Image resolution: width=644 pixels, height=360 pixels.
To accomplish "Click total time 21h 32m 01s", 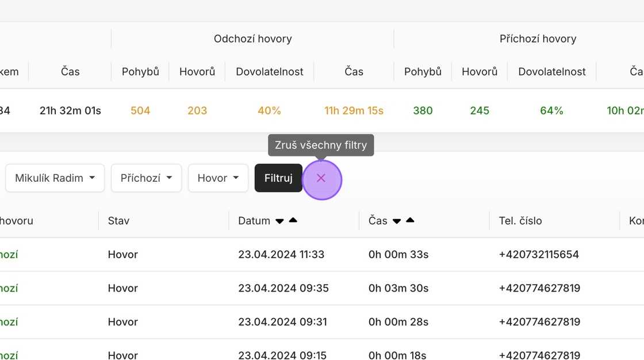I will point(70,110).
